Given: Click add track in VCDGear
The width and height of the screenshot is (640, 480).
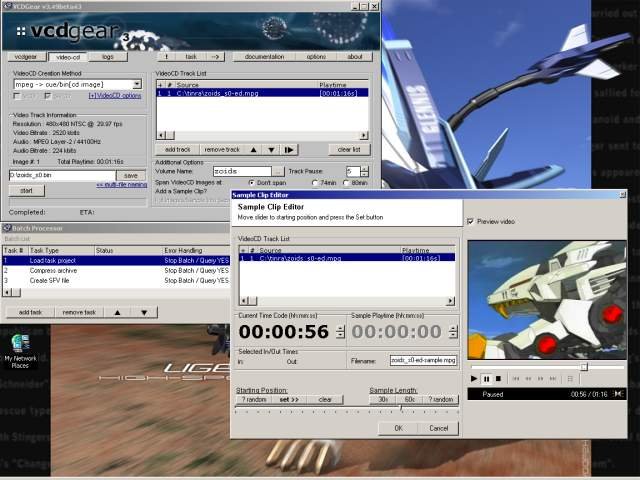Looking at the screenshot, I should point(178,150).
